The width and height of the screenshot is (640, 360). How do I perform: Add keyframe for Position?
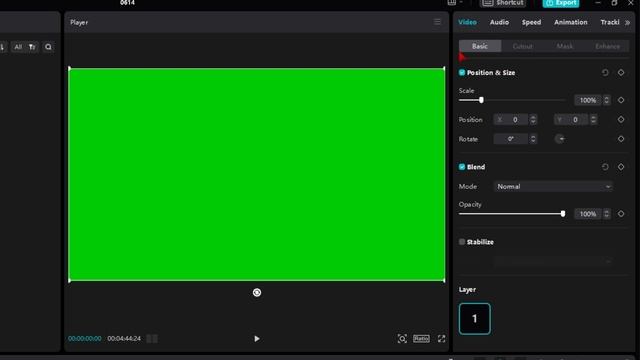click(621, 120)
